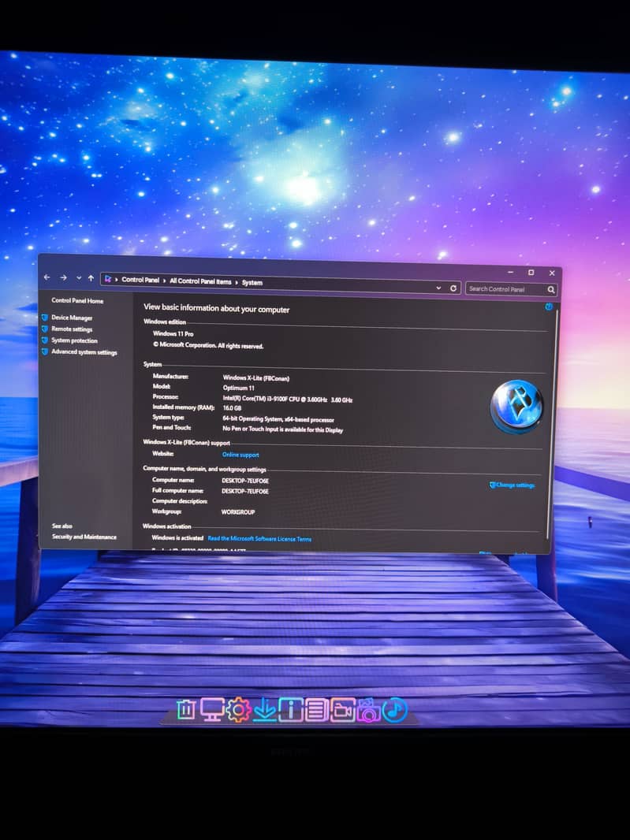Select the No Pen or Touch Input text

coord(282,429)
